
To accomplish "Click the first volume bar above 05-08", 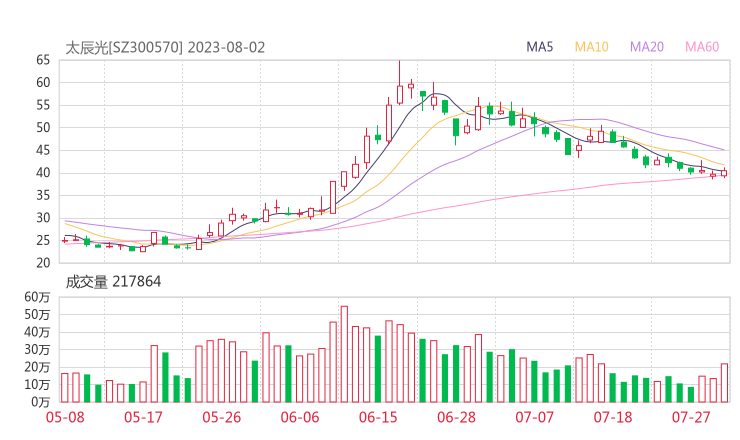I will click(65, 388).
